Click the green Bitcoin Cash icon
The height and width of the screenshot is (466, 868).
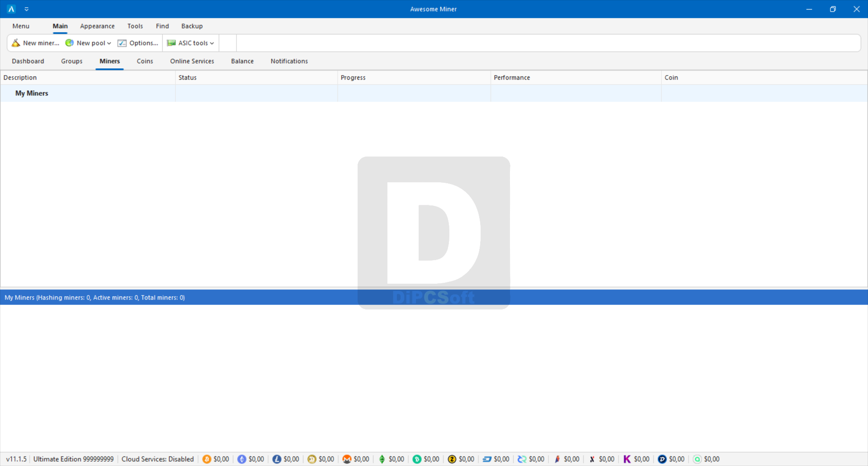(x=417, y=459)
